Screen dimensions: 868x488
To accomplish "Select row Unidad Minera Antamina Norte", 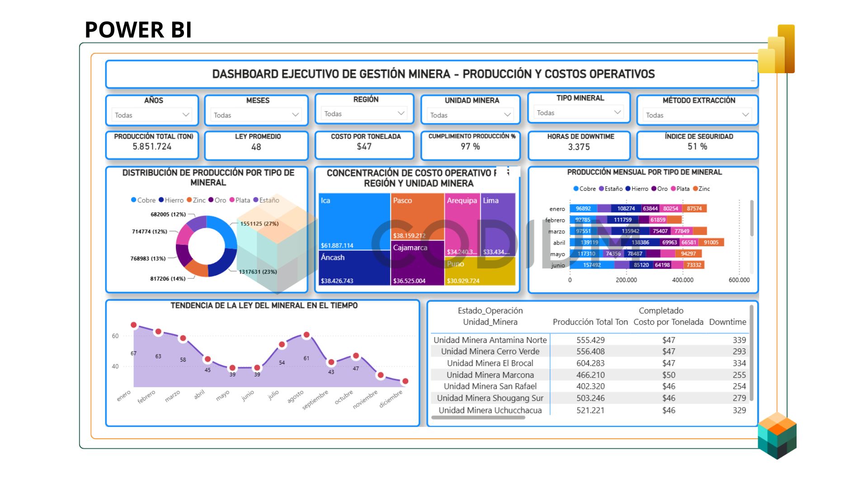I will [590, 340].
